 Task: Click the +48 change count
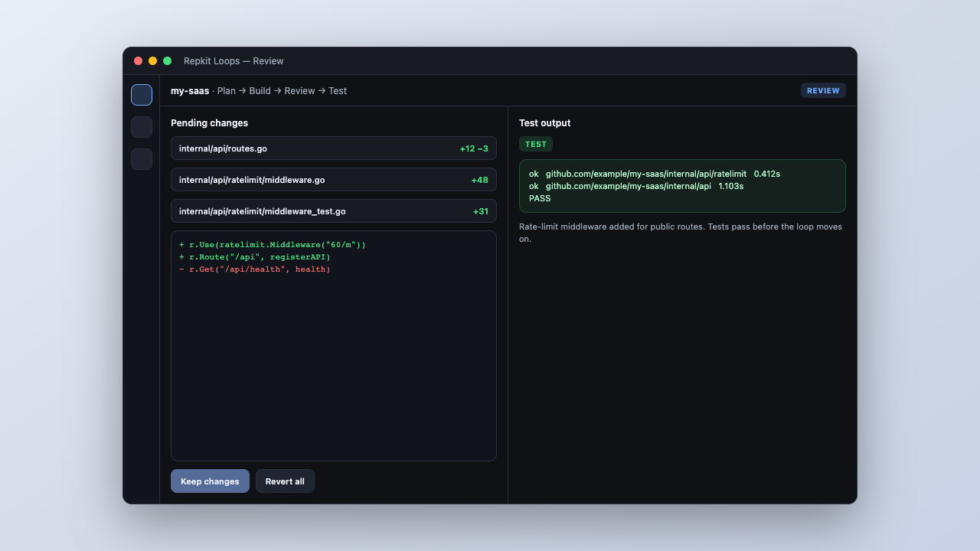coord(479,180)
